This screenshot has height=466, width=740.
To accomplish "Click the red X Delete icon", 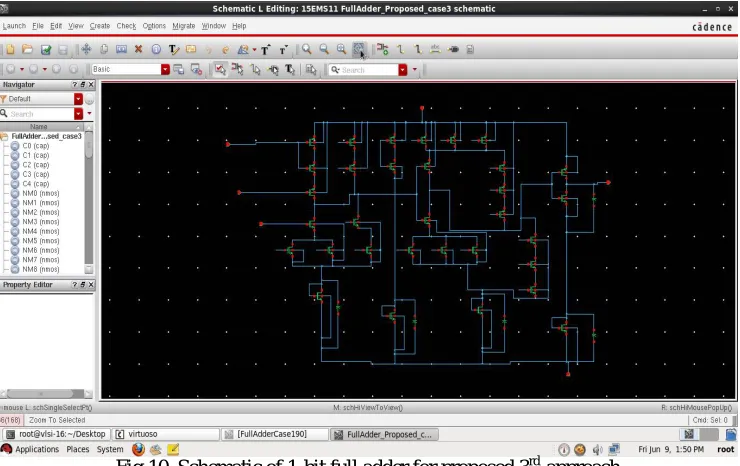I will click(138, 49).
